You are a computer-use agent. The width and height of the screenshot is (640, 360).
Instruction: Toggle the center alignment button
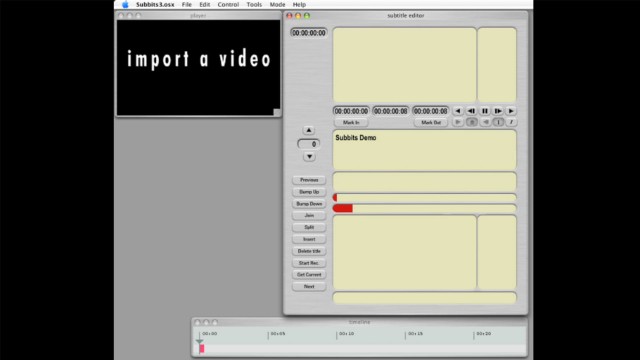coord(471,122)
